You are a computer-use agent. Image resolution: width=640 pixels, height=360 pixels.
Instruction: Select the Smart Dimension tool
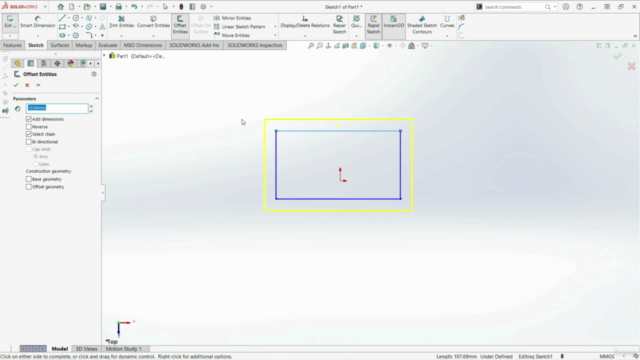point(38,22)
